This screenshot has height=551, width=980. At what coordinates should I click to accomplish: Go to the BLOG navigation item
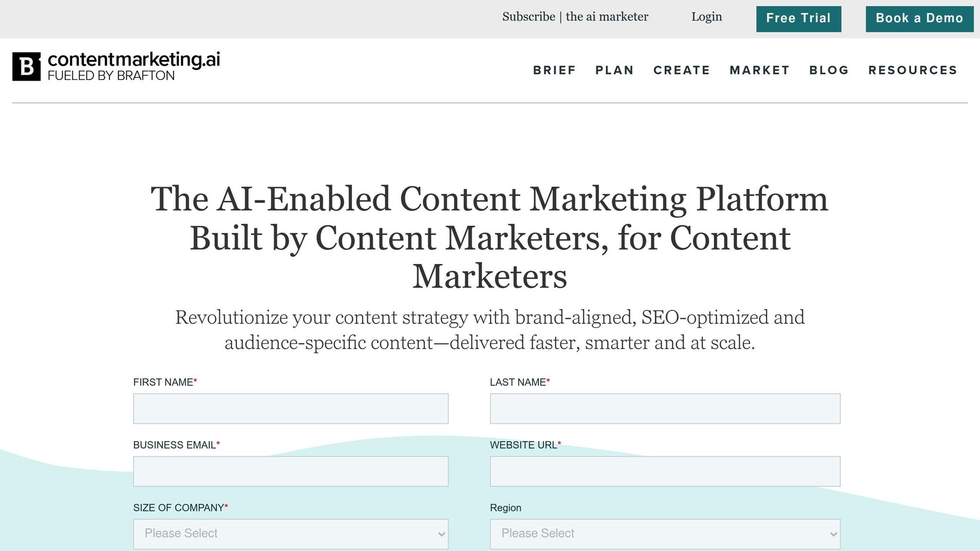(x=829, y=70)
